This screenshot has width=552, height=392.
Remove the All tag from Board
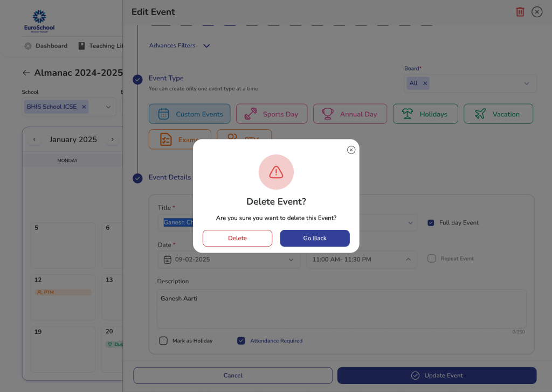(x=425, y=83)
